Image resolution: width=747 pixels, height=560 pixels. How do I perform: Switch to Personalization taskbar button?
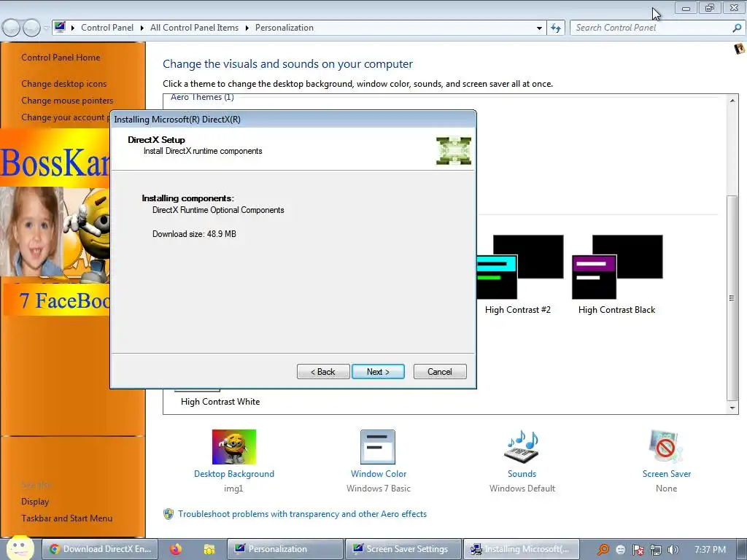pyautogui.click(x=285, y=549)
